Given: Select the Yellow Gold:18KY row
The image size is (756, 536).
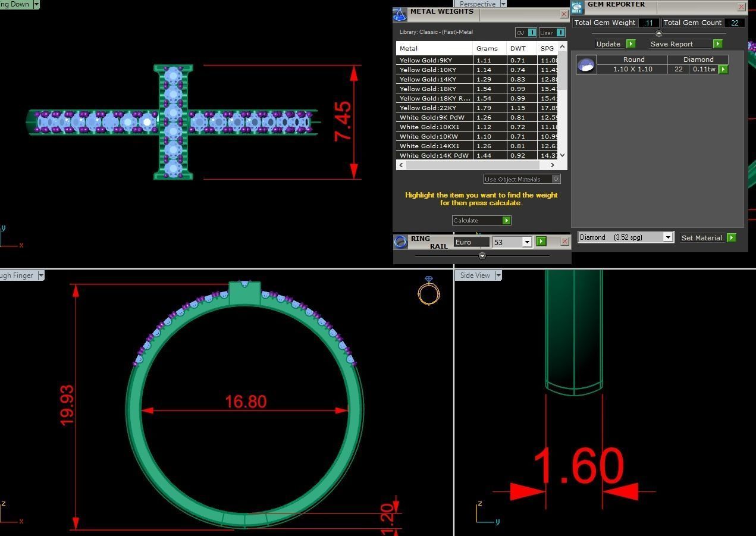Looking at the screenshot, I should (x=478, y=89).
